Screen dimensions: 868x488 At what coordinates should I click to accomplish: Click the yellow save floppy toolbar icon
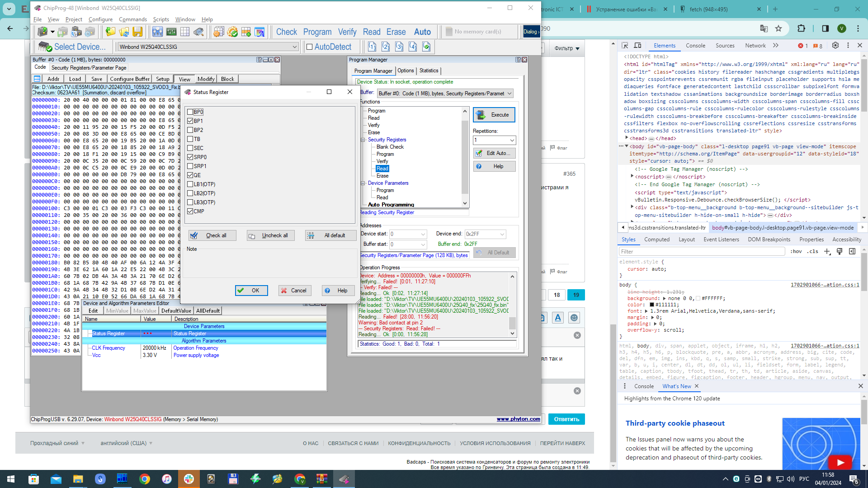pyautogui.click(x=138, y=32)
